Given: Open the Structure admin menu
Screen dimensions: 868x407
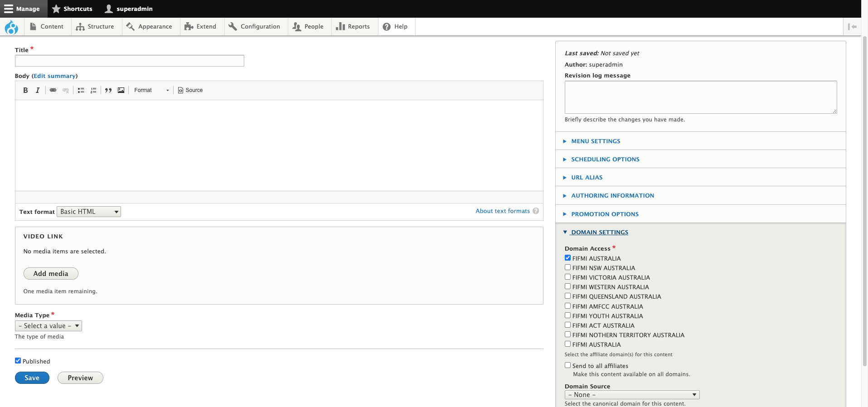Looking at the screenshot, I should (x=95, y=27).
